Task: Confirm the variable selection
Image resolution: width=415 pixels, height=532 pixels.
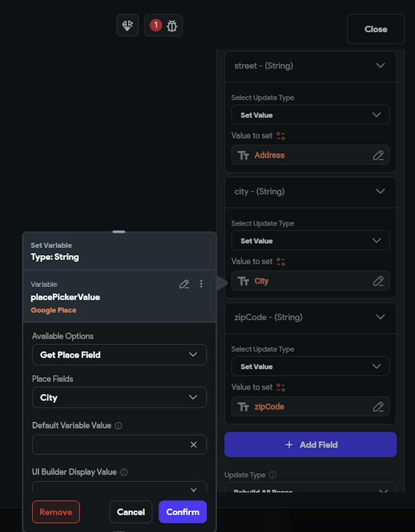Action: [x=183, y=512]
